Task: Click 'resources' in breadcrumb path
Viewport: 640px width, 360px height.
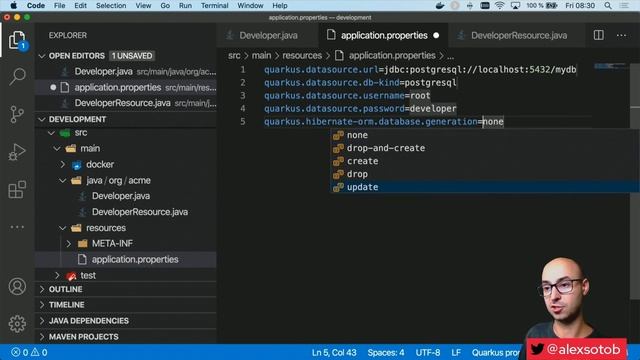Action: (302, 56)
